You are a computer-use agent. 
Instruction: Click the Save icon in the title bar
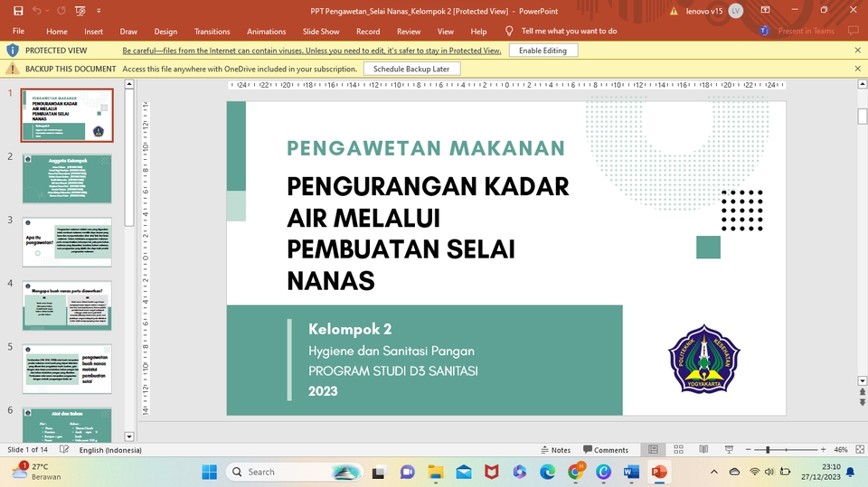[x=18, y=11]
